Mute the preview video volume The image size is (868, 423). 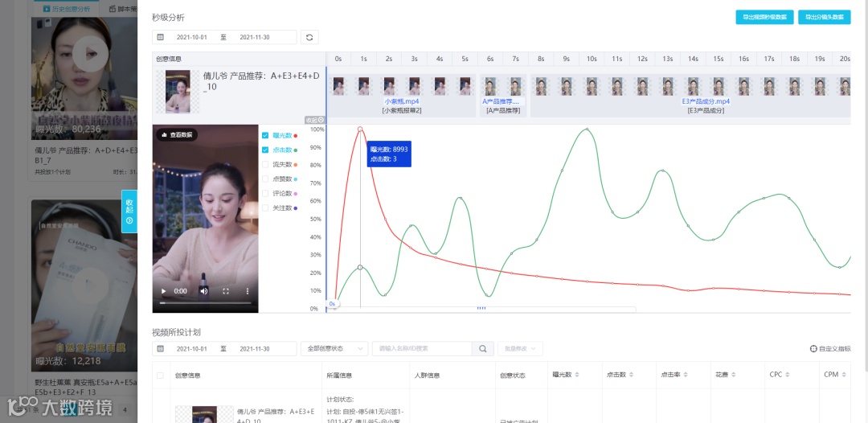(203, 290)
